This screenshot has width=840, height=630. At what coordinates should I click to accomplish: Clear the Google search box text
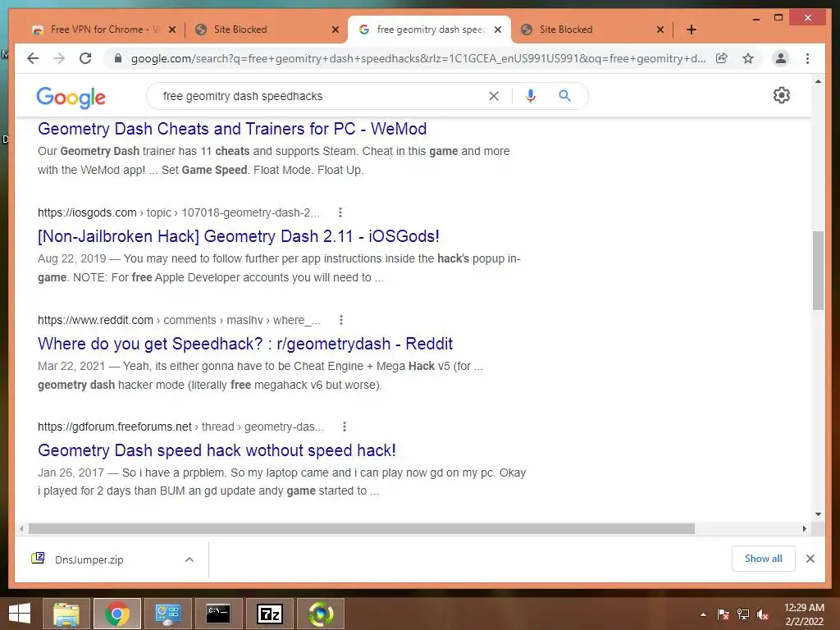click(x=494, y=96)
